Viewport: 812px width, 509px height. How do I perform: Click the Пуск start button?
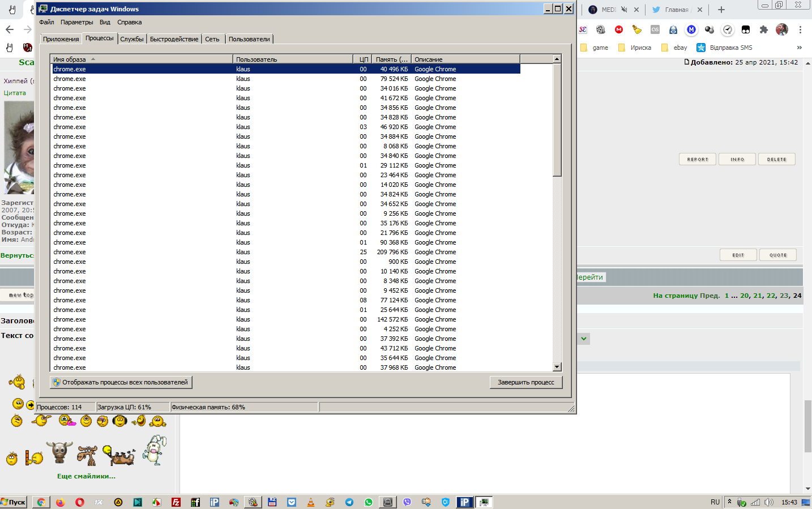(14, 502)
